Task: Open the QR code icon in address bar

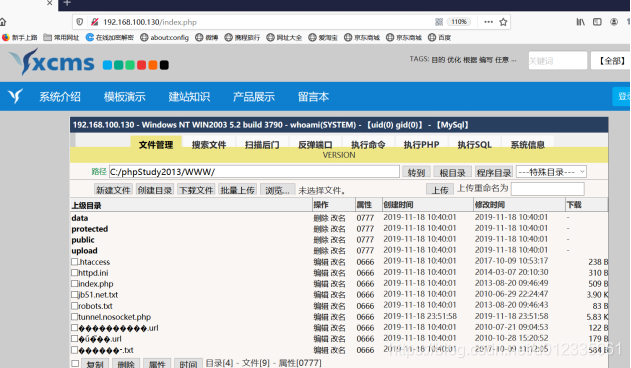Action: (439, 22)
